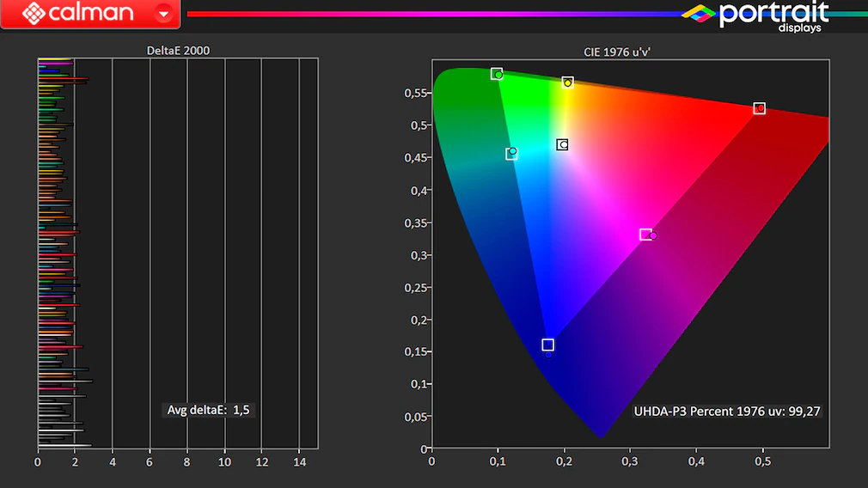Select the yellow secondary target square
868x488 pixels.
pos(567,82)
